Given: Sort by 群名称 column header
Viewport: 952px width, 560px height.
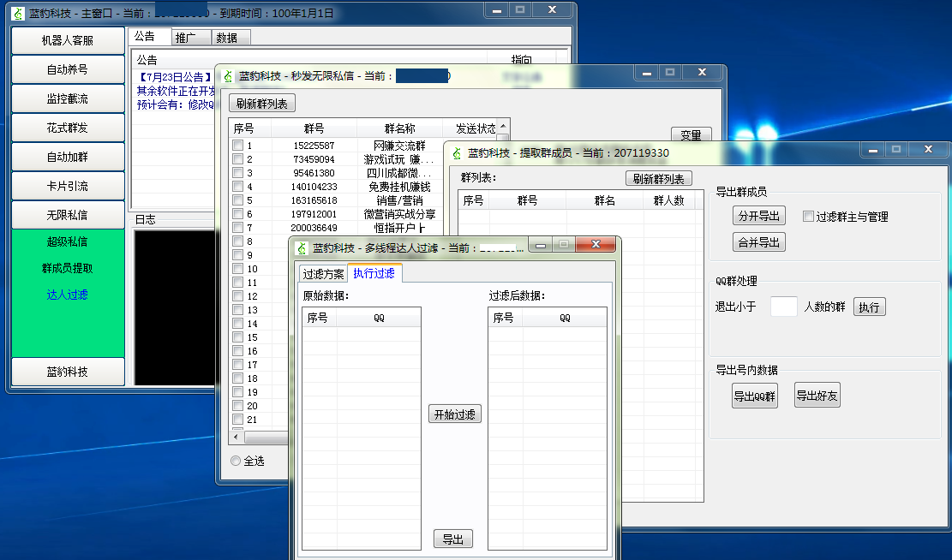Looking at the screenshot, I should [399, 128].
